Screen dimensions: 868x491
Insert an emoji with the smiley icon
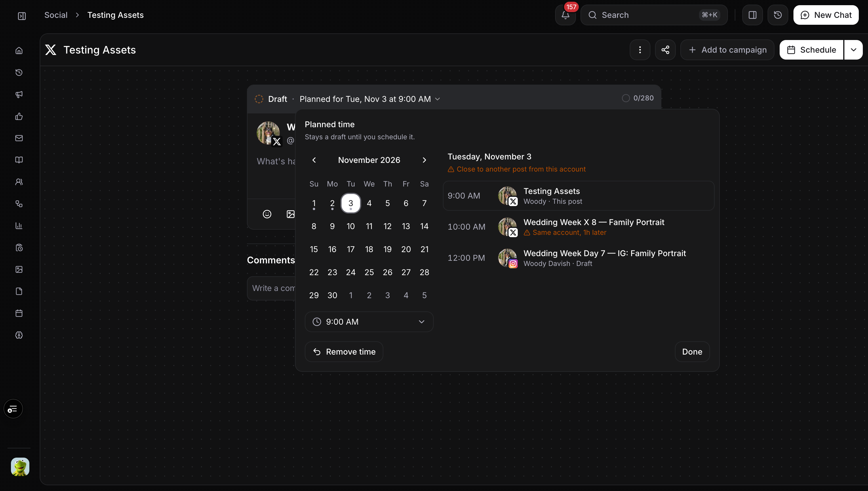(x=267, y=214)
